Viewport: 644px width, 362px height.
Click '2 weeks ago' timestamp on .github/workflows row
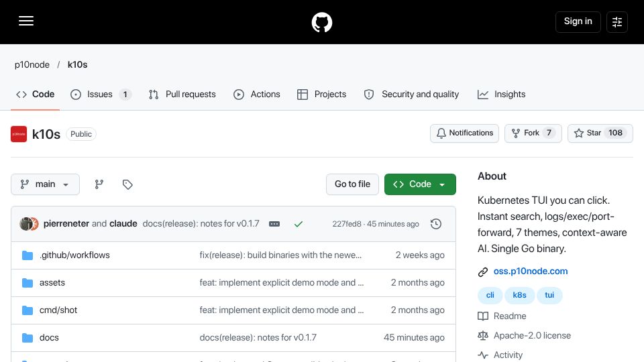point(420,255)
